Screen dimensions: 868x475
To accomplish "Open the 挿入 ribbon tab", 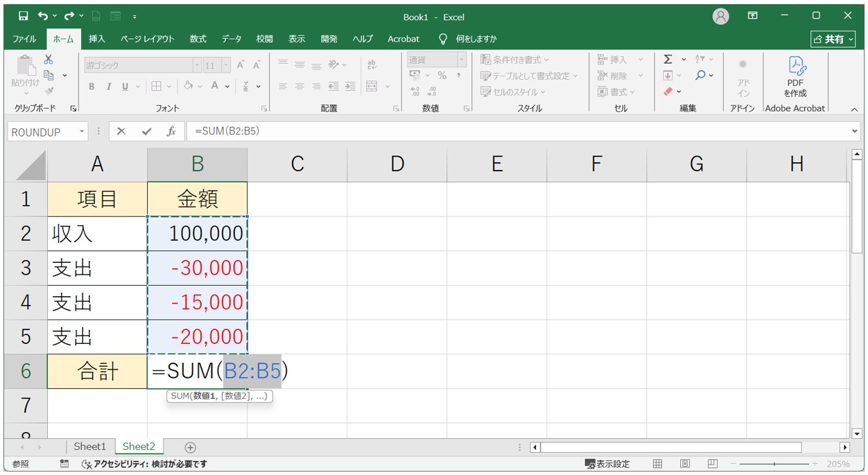I will 97,39.
